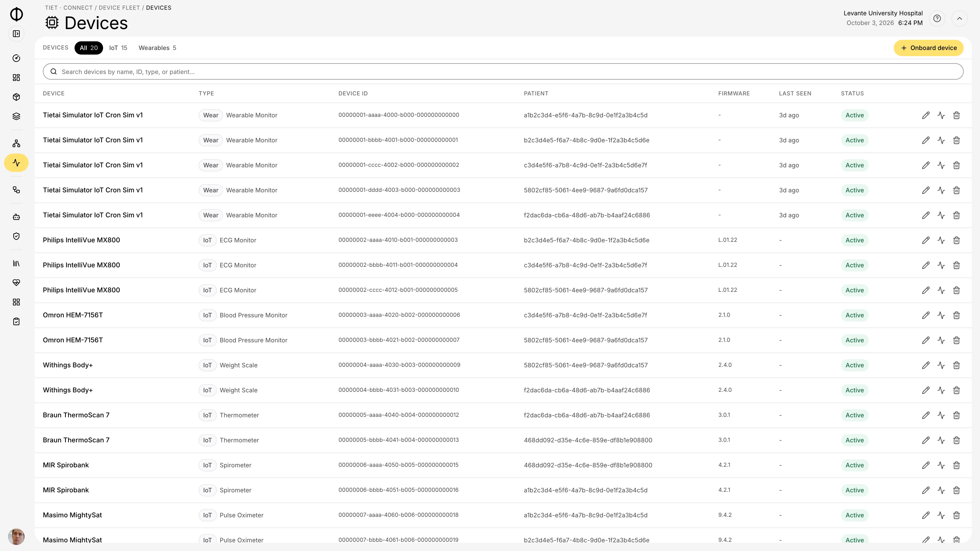Open the stacked layers sidebar icon
The image size is (980, 551).
(16, 116)
